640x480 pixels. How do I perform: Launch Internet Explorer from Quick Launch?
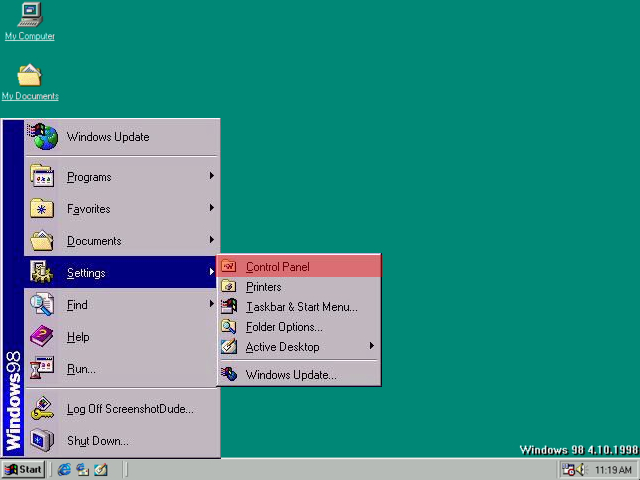[x=65, y=469]
